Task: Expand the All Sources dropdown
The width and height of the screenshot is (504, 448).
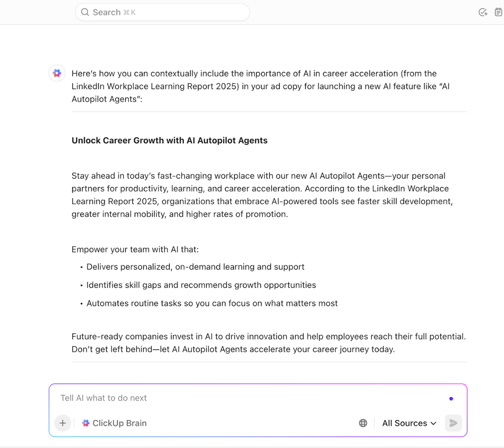Action: pos(405,423)
